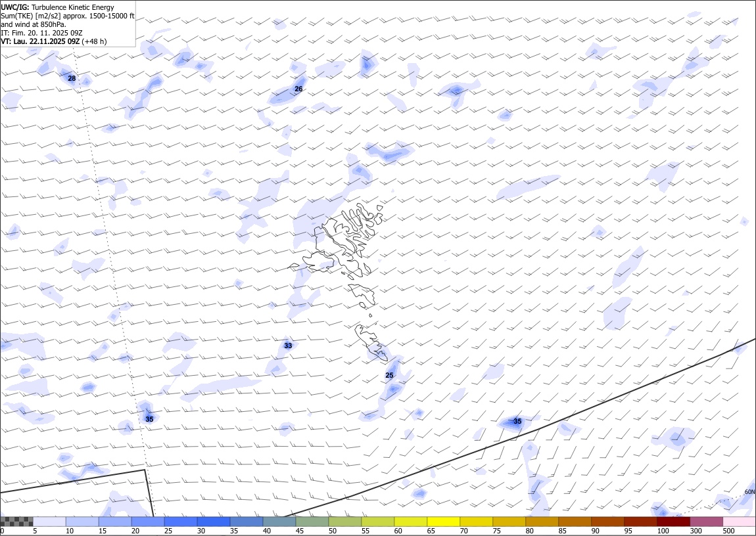Screen dimensions: 756x536
Task: Pick the legend swatch between 35 and 40
Action: coord(247,522)
